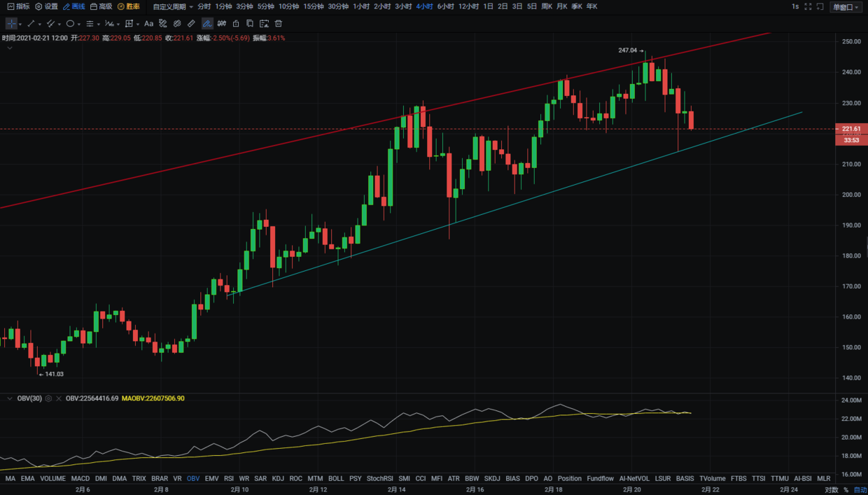Select the trend line drawing tool
The height and width of the screenshot is (495, 868).
30,23
